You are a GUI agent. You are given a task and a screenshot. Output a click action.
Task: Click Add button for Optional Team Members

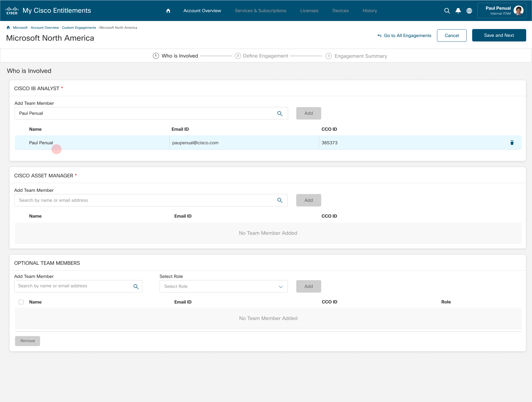309,286
